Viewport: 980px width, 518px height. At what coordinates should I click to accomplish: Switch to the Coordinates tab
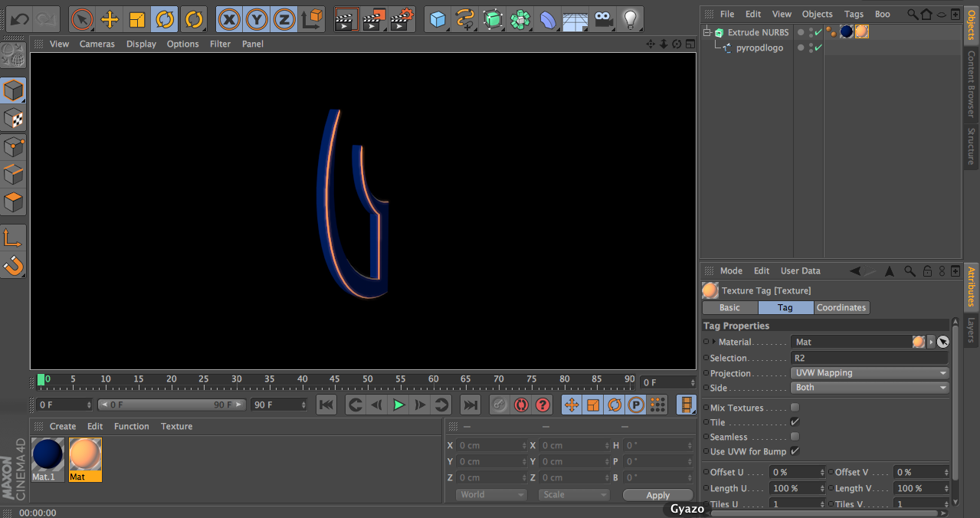click(841, 307)
